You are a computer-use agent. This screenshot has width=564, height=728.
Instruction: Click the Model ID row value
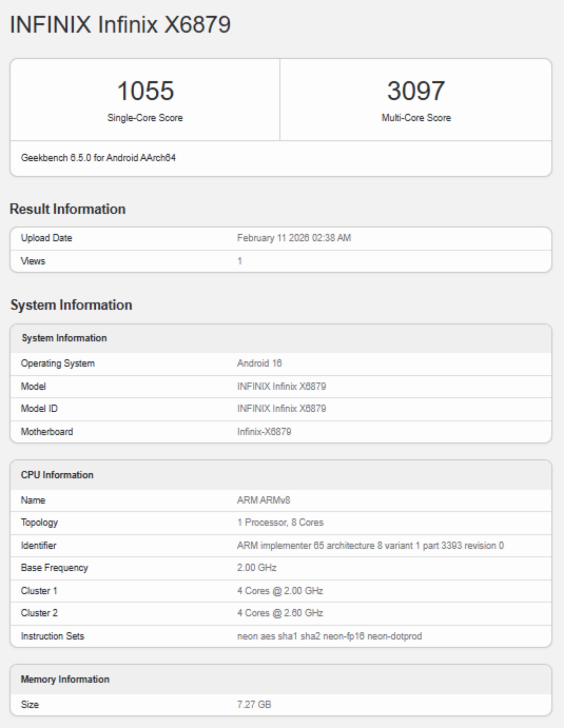(x=281, y=409)
